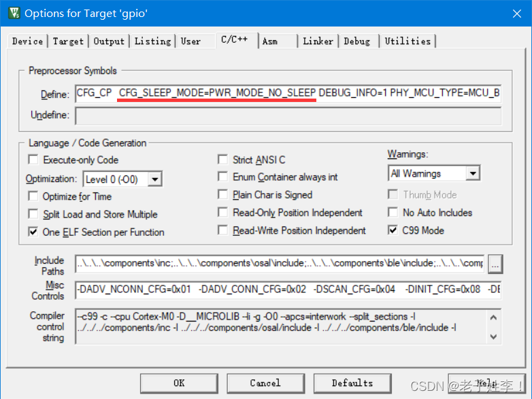Open the Listing tab

[152, 41]
